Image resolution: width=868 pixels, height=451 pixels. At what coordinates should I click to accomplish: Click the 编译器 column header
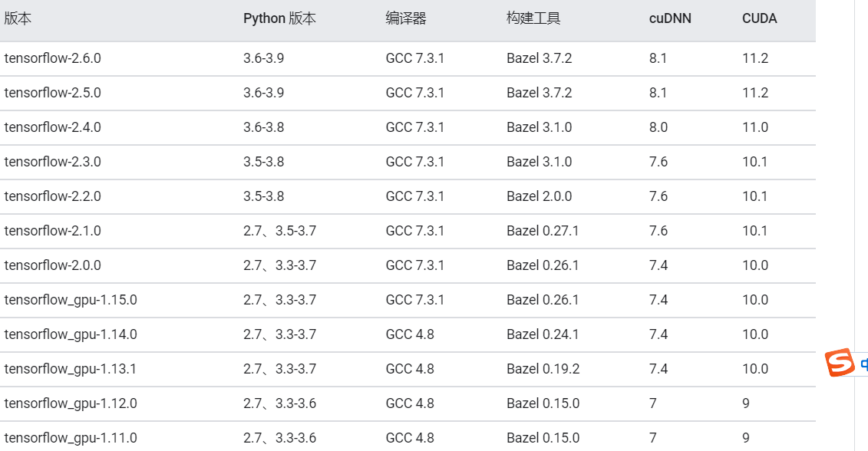406,18
